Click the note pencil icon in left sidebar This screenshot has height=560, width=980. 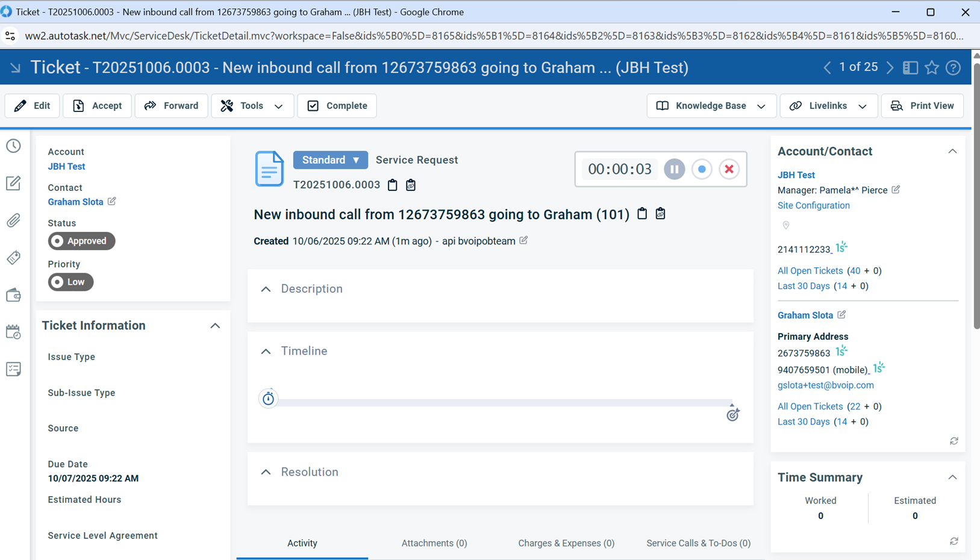13,183
